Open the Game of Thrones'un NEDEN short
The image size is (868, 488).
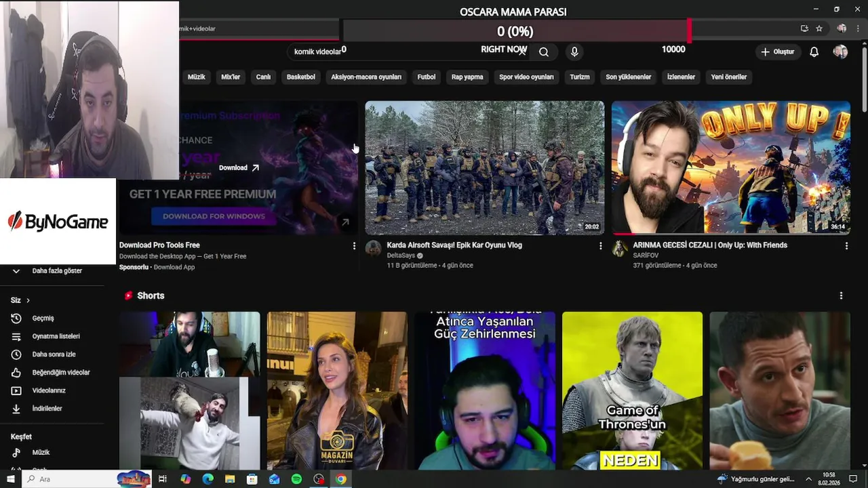click(x=632, y=390)
